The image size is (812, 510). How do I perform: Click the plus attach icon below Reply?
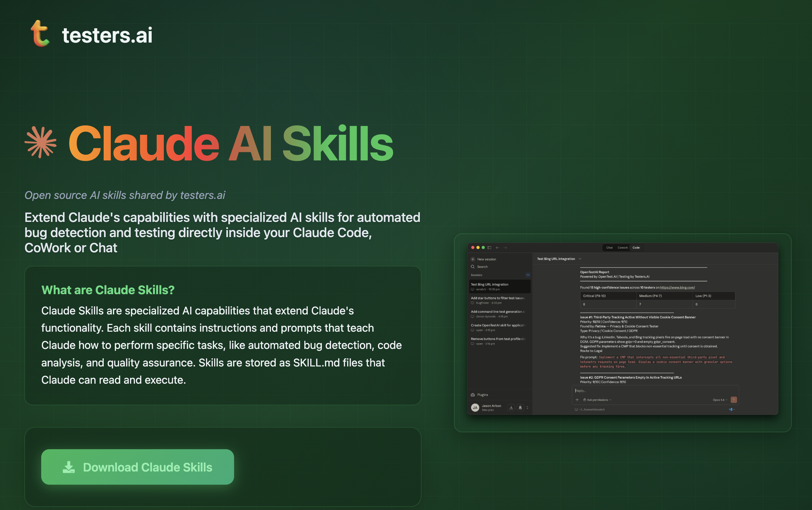577,400
